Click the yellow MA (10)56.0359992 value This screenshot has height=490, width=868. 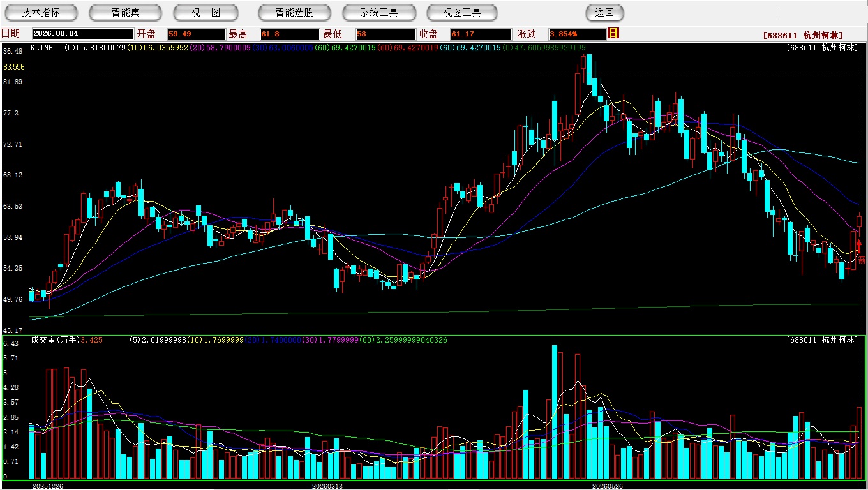158,48
